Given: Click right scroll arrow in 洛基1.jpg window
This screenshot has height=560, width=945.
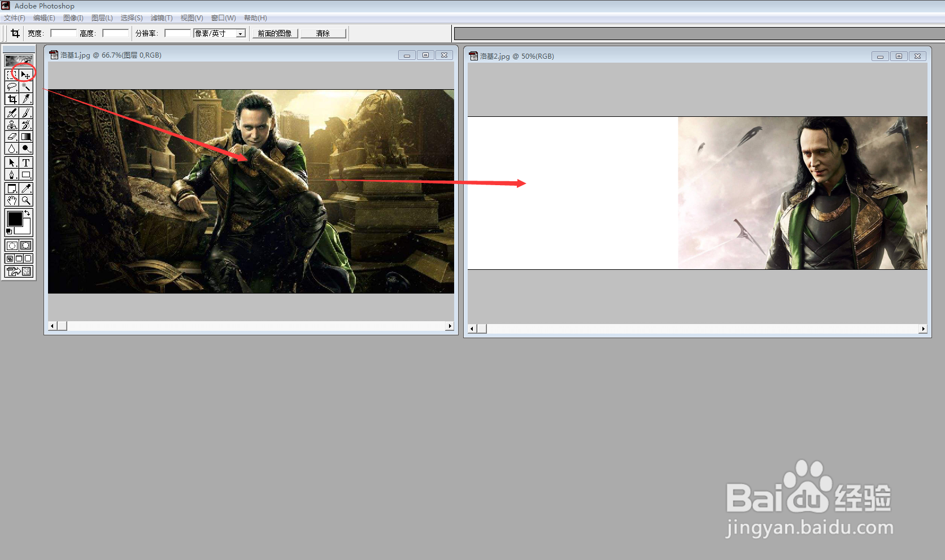Looking at the screenshot, I should point(450,326).
